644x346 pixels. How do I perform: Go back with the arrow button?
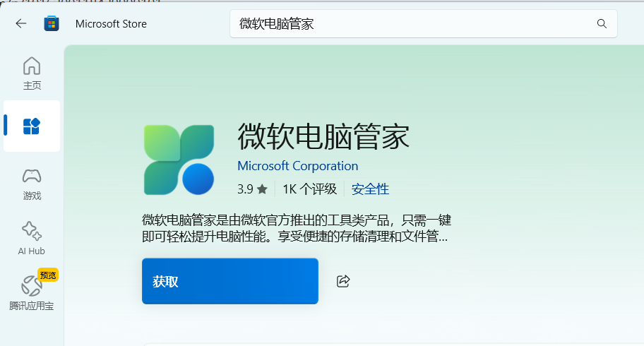point(21,24)
